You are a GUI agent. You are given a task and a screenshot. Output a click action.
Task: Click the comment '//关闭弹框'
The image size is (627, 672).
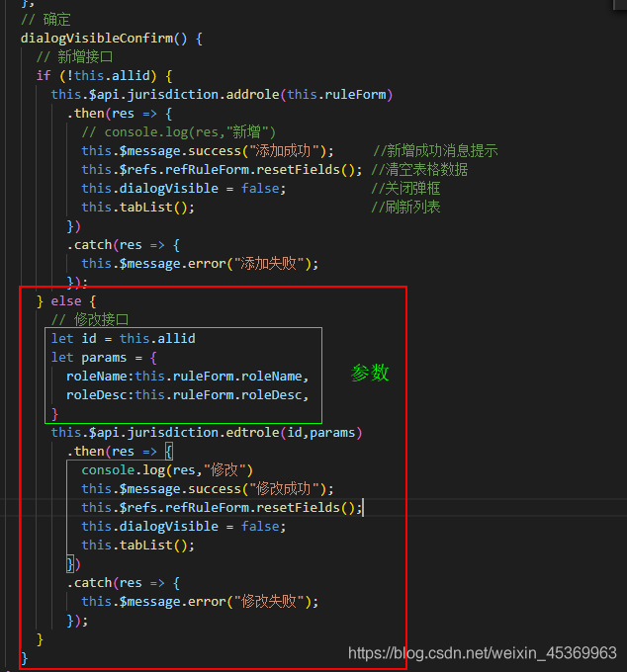coord(405,189)
